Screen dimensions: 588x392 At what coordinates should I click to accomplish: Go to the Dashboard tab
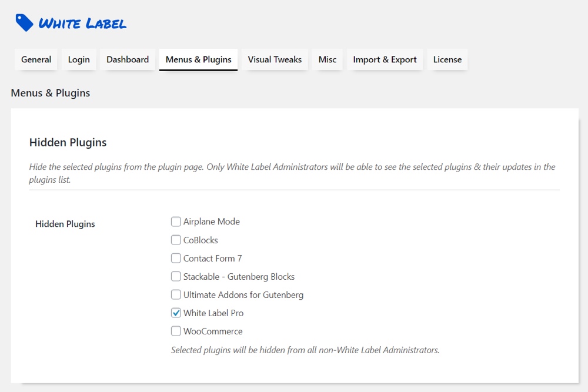[x=128, y=59]
